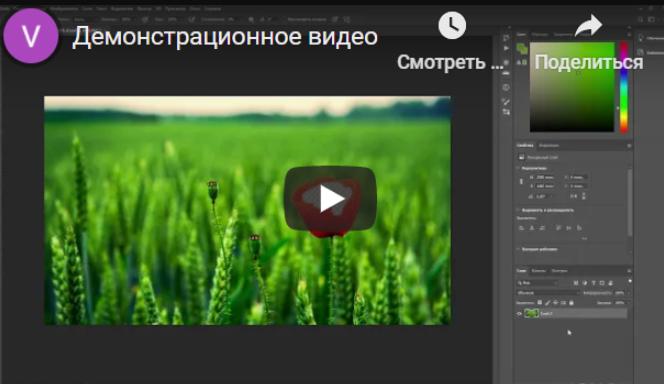The image size is (664, 384).
Task: Switch to the Слои layers tab
Action: 521,271
